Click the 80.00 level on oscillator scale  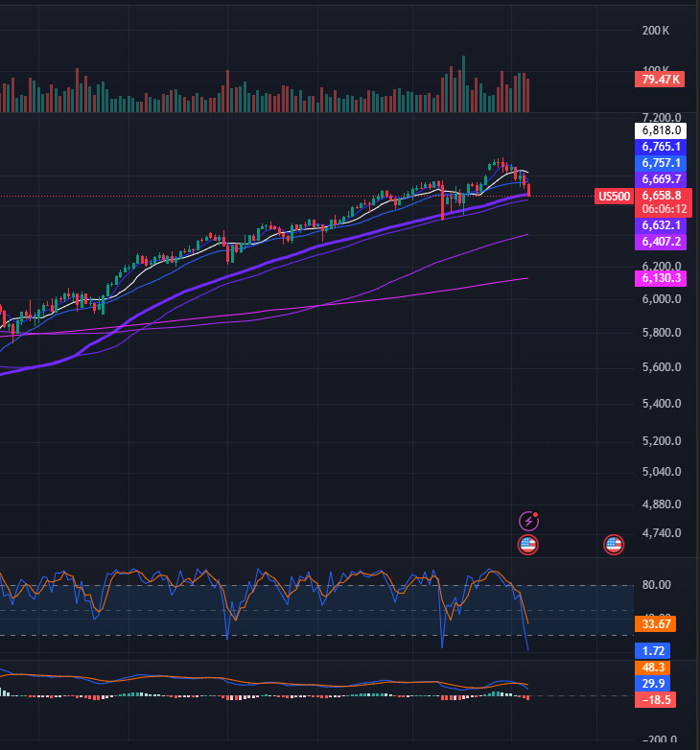(x=656, y=585)
